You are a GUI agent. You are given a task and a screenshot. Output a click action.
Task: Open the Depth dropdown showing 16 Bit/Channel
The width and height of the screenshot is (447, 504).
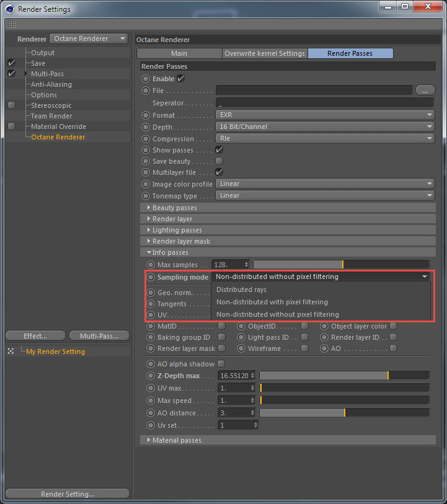pyautogui.click(x=325, y=126)
